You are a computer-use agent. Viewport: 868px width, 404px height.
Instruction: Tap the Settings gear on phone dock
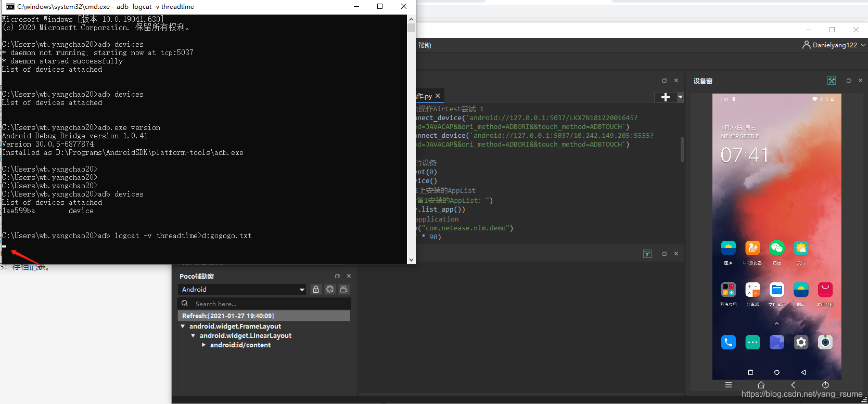(801, 342)
